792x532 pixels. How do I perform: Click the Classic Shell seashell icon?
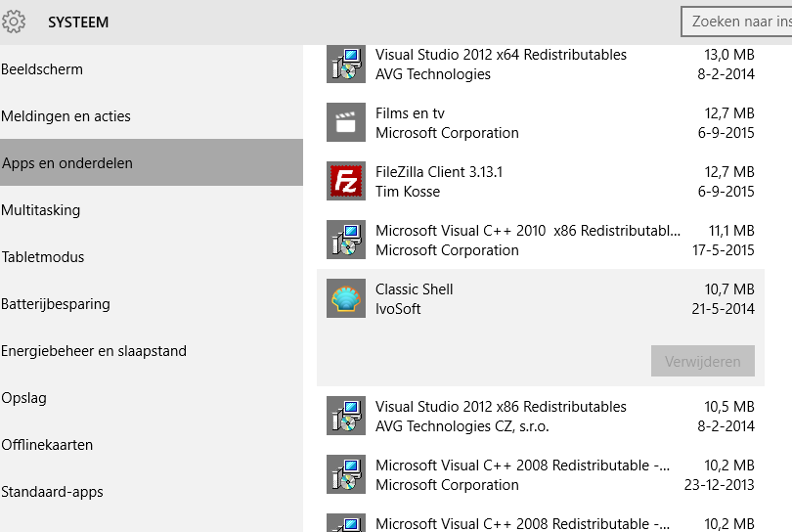[x=346, y=298]
